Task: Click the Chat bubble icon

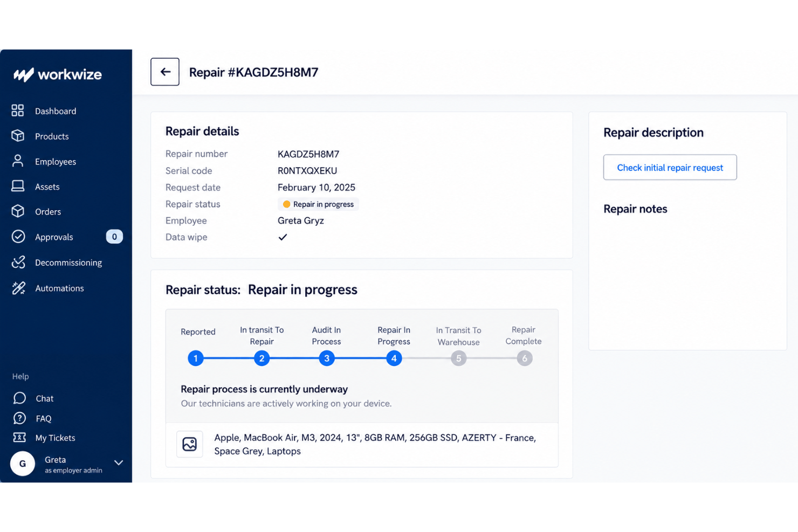Action: point(19,398)
